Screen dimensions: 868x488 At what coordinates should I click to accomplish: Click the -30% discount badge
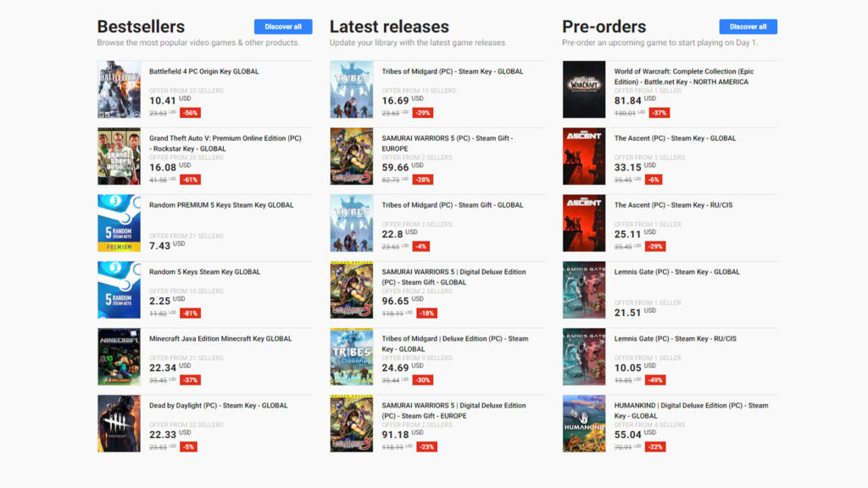(x=423, y=380)
